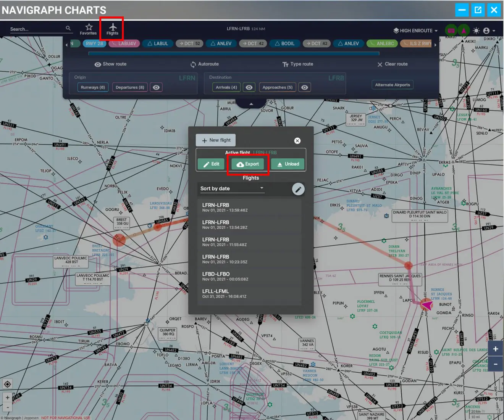504x420 pixels.
Task: Select flight LFRN-LFRB 13:59:46Z
Action: (249, 207)
